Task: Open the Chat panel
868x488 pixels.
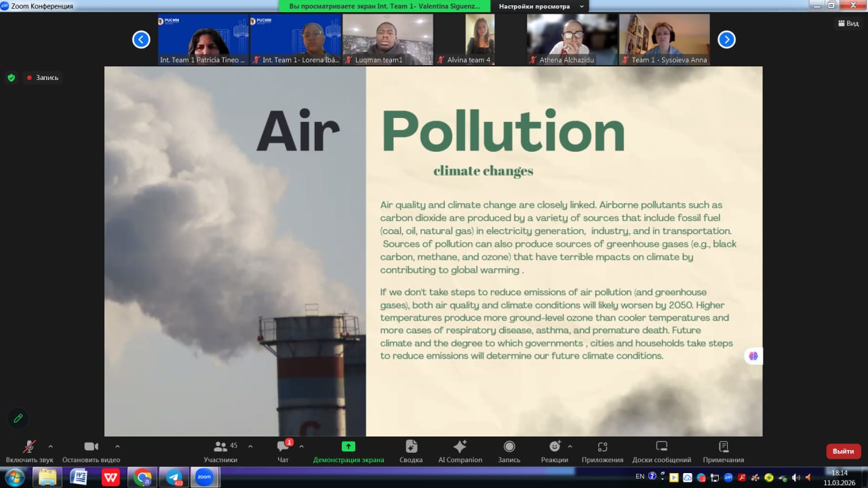Action: (x=283, y=451)
